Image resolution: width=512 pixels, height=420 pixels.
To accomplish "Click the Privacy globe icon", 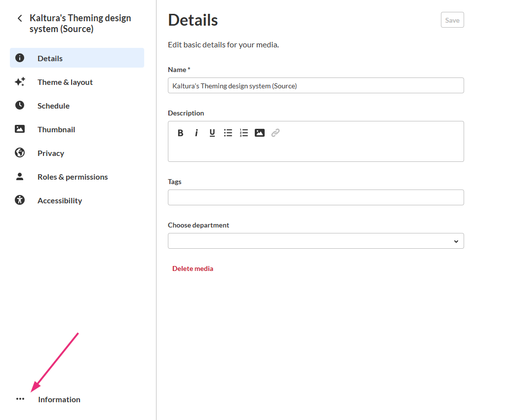I will 20,153.
